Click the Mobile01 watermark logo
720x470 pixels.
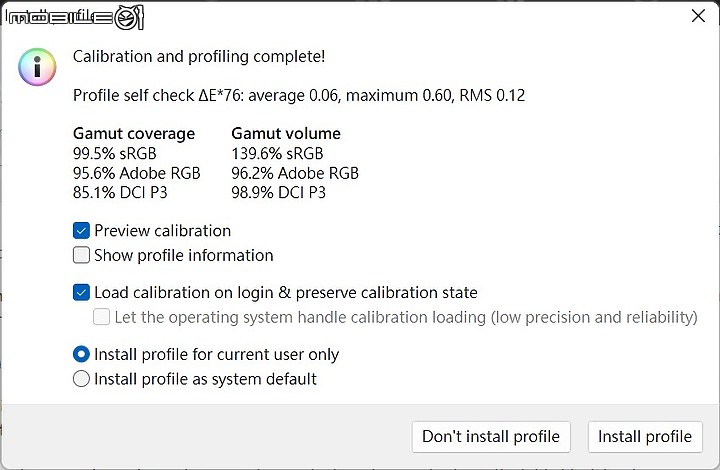click(x=75, y=17)
